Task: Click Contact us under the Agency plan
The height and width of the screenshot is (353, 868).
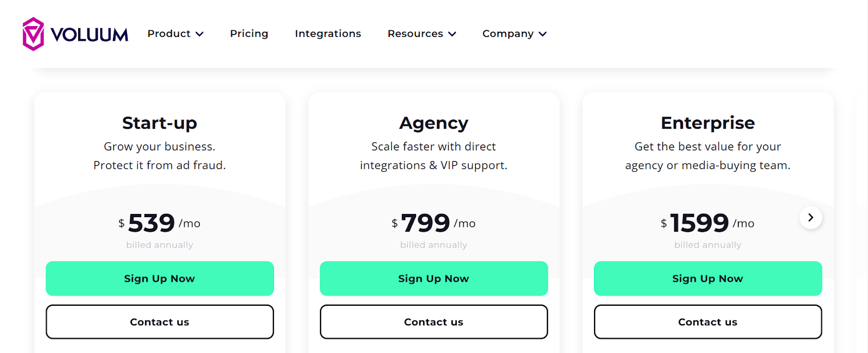Action: pos(434,322)
